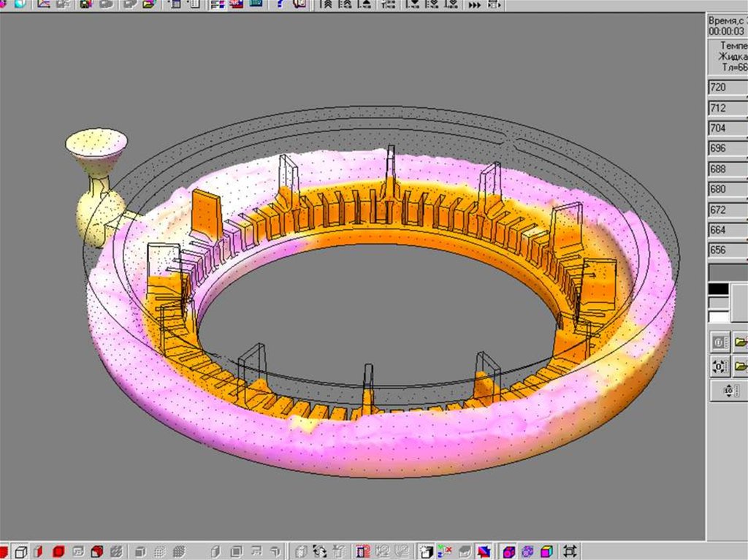Screen dimensions: 748x560
Task: Pick the black color swatch
Action: tap(719, 289)
